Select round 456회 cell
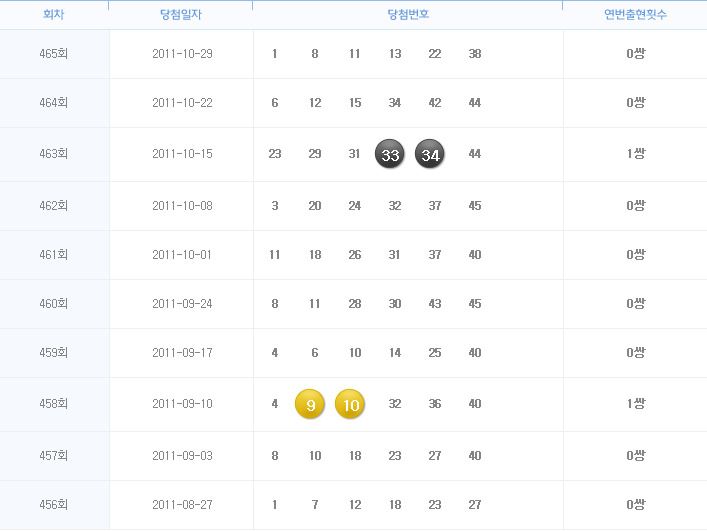This screenshot has width=707, height=531. click(x=54, y=504)
